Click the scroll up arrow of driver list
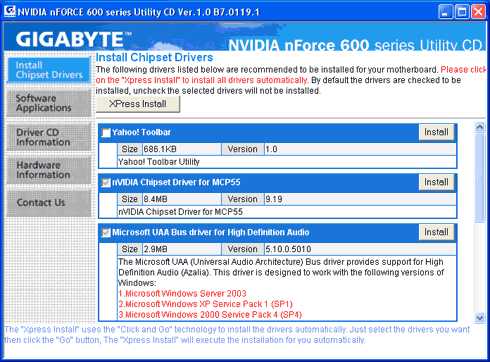 click(480, 127)
